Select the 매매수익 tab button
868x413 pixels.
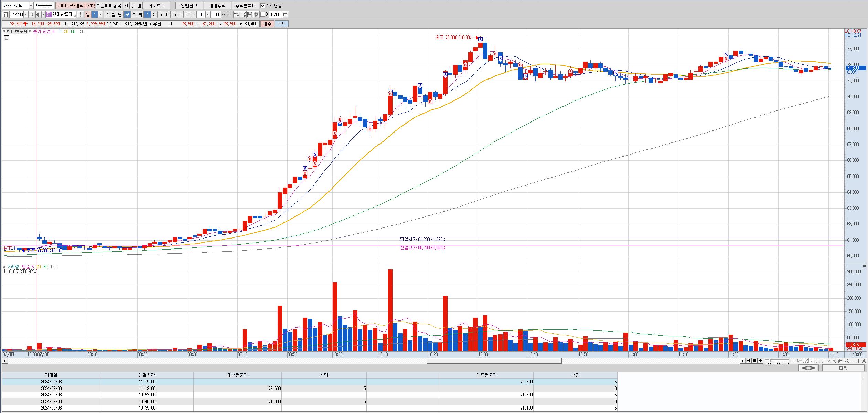[217, 6]
